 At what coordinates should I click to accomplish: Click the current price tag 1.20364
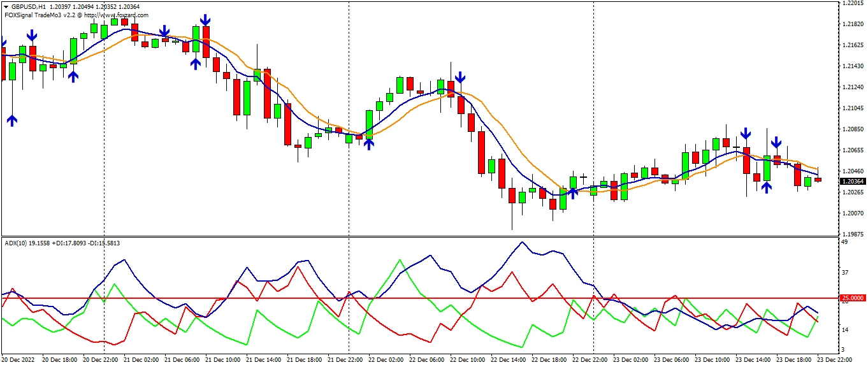tap(851, 182)
